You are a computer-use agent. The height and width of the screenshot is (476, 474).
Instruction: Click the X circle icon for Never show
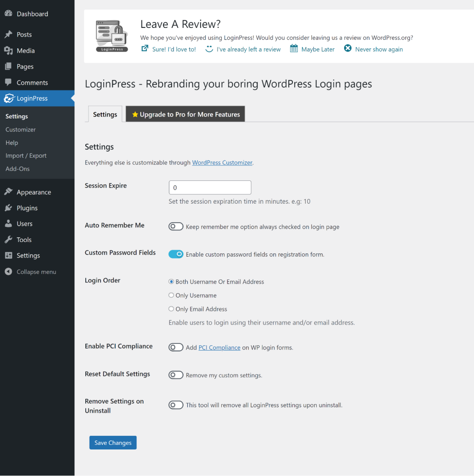point(347,48)
